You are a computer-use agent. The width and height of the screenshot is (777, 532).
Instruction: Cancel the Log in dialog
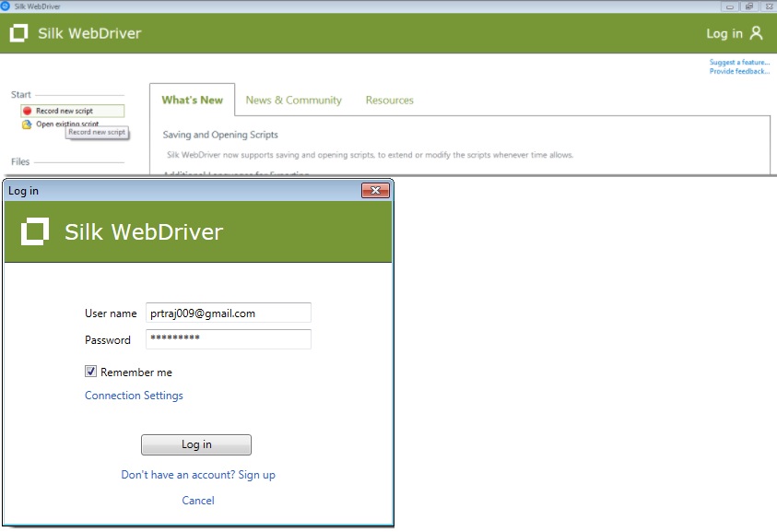[198, 501]
